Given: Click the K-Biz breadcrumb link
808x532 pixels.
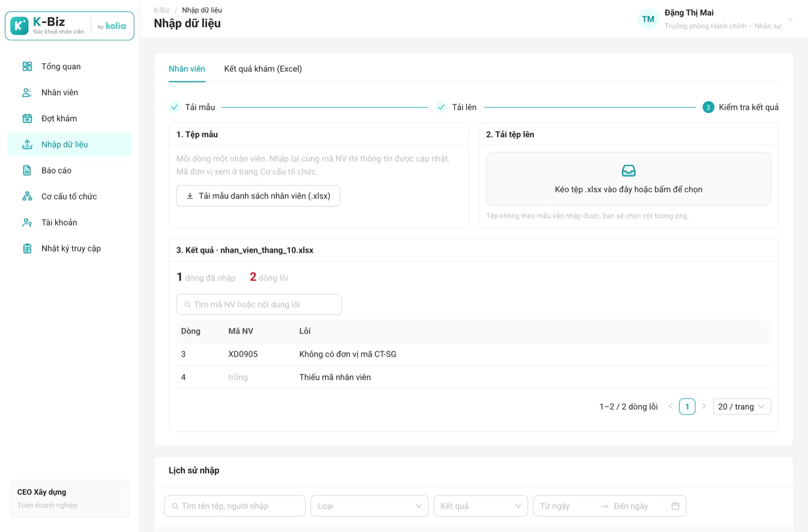Looking at the screenshot, I should coord(162,10).
